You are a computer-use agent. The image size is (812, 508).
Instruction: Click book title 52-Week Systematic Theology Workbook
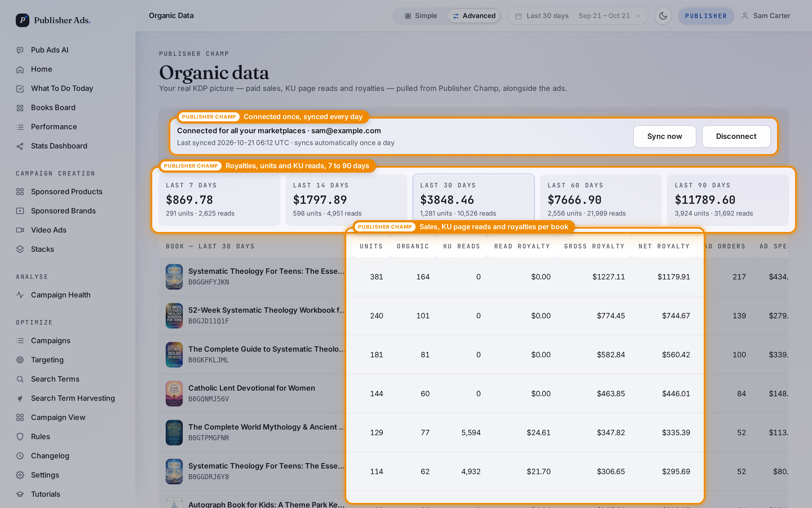[x=266, y=310]
